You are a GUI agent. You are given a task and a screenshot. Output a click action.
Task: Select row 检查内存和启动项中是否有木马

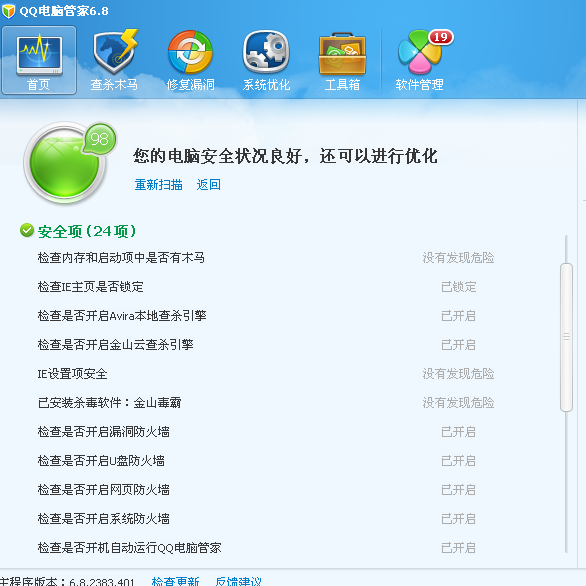click(x=266, y=257)
